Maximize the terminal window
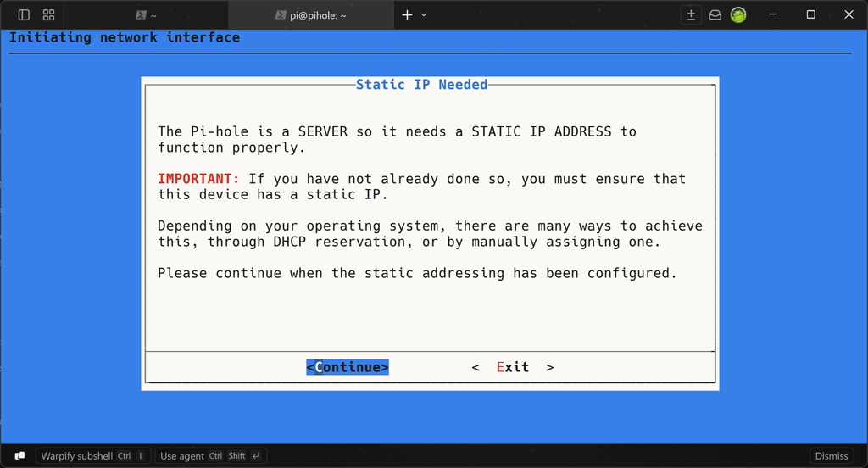Viewport: 868px width, 468px height. click(x=811, y=15)
